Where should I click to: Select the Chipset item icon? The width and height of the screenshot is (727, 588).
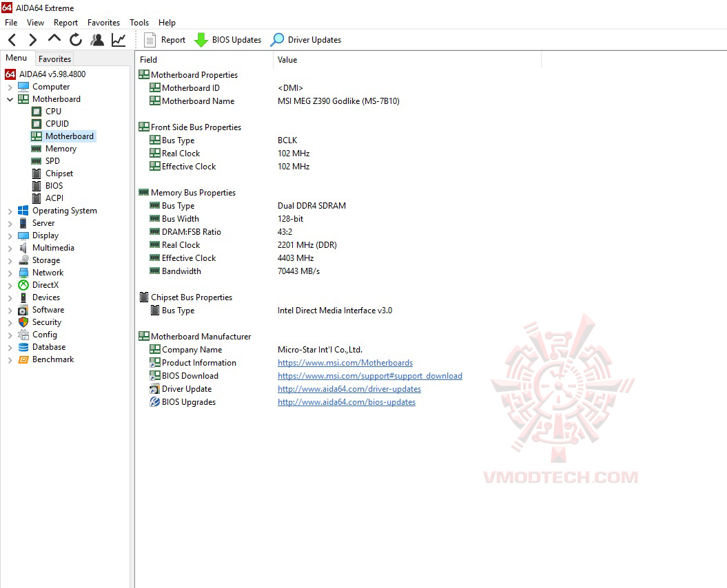pyautogui.click(x=37, y=174)
